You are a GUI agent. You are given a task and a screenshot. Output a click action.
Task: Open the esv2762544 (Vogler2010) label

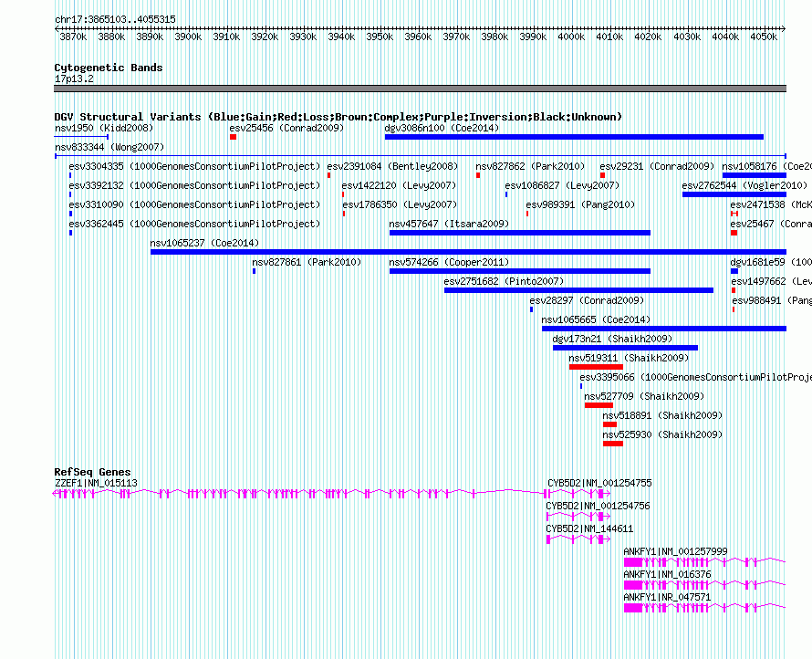(x=744, y=185)
